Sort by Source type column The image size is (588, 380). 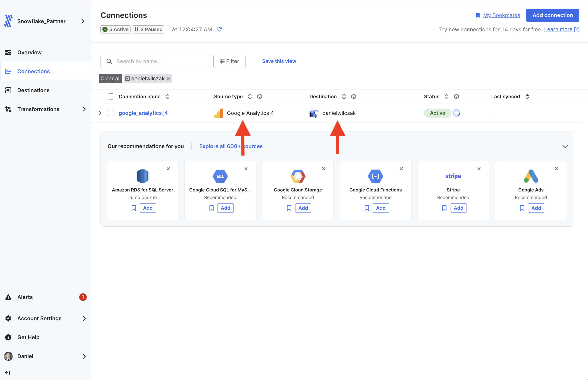coord(250,97)
